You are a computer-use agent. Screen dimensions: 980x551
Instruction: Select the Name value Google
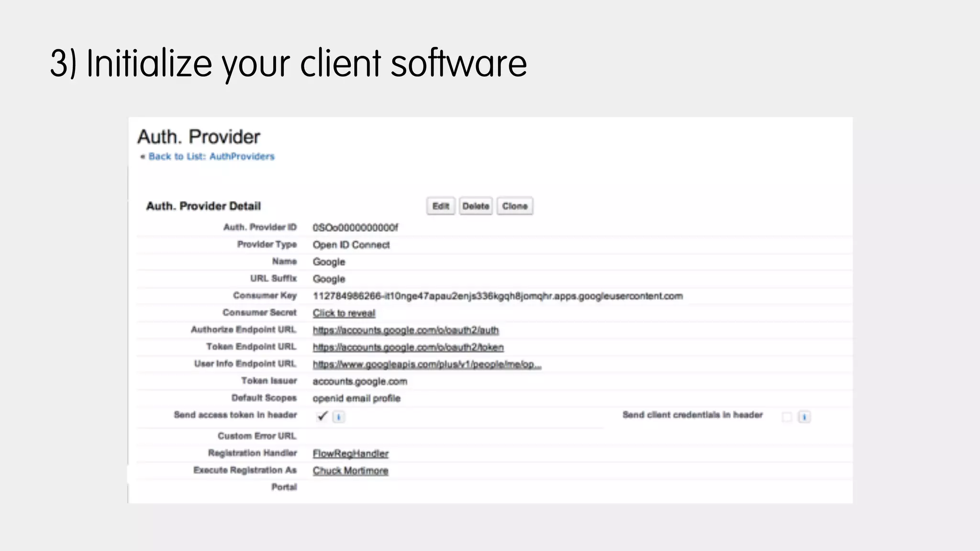(x=329, y=262)
